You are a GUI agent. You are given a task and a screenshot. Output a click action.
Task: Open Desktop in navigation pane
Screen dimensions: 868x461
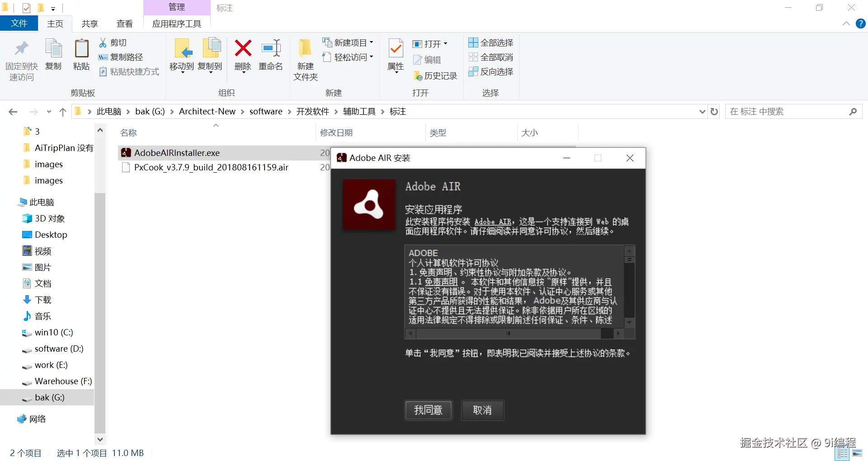[x=51, y=235]
